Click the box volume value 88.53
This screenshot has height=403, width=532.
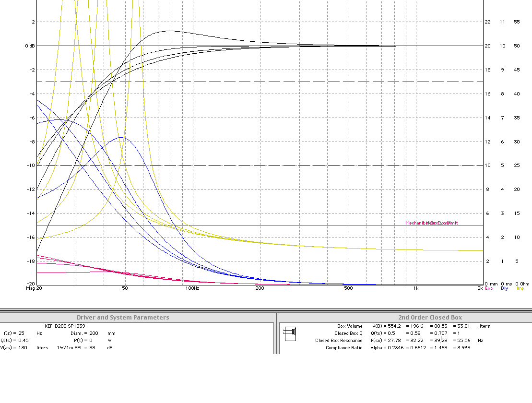pos(441,326)
